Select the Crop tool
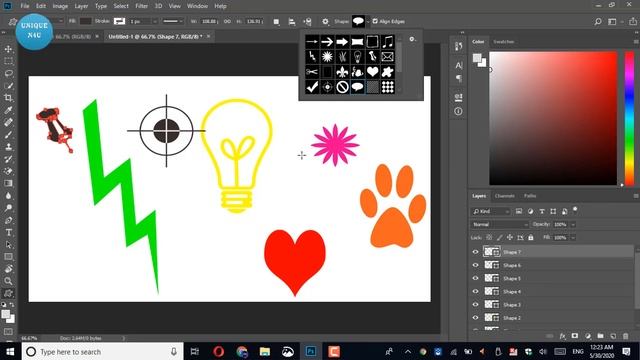This screenshot has height=360, width=640. pyautogui.click(x=8, y=98)
